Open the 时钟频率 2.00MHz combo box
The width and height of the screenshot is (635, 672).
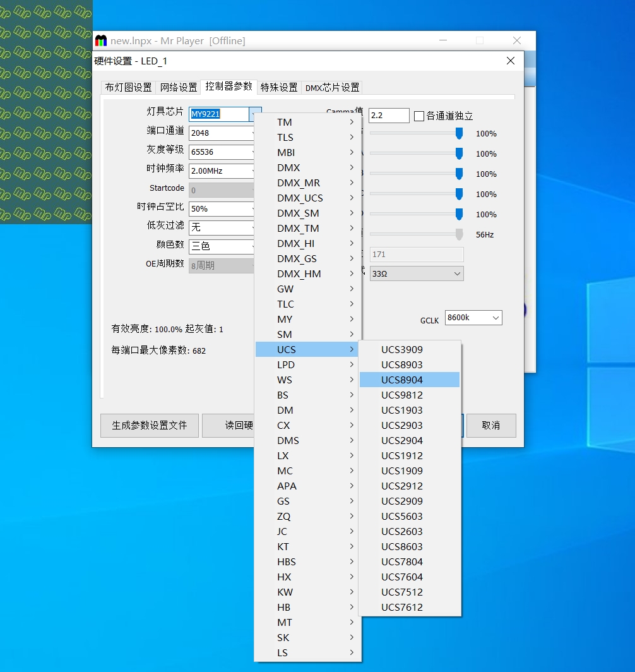tap(222, 171)
